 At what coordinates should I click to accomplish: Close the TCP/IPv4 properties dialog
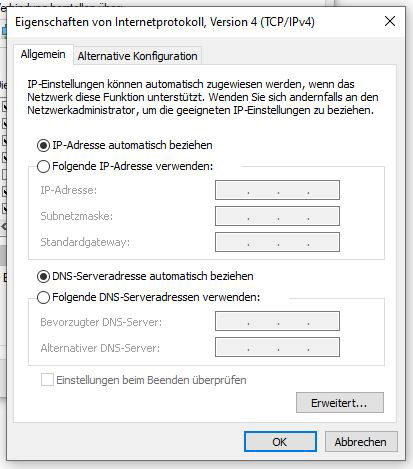(x=390, y=21)
